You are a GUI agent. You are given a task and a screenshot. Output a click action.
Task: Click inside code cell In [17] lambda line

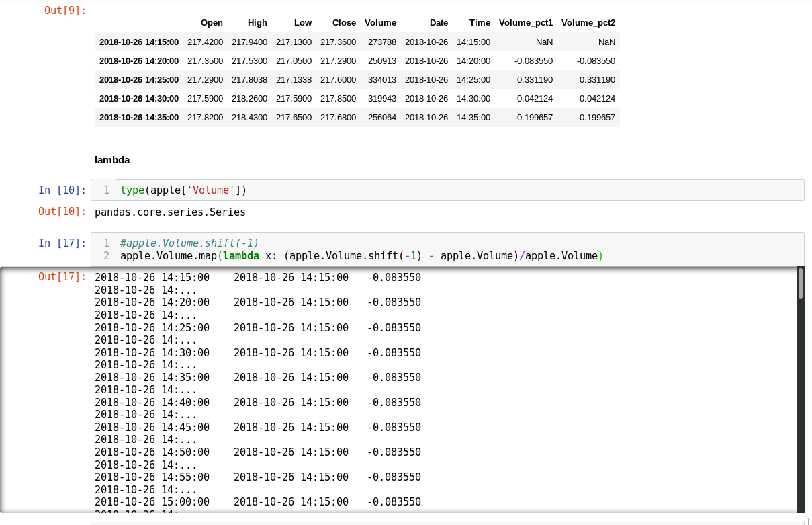click(362, 255)
